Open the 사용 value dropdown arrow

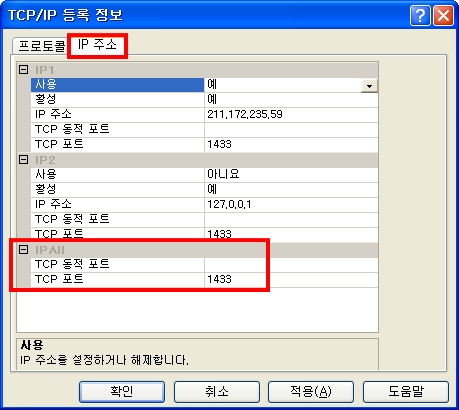point(369,86)
